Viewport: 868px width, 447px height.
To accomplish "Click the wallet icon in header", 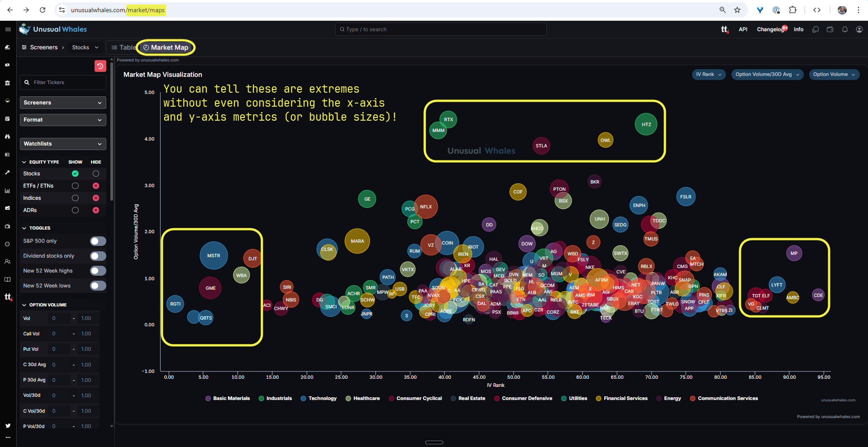I will click(830, 29).
